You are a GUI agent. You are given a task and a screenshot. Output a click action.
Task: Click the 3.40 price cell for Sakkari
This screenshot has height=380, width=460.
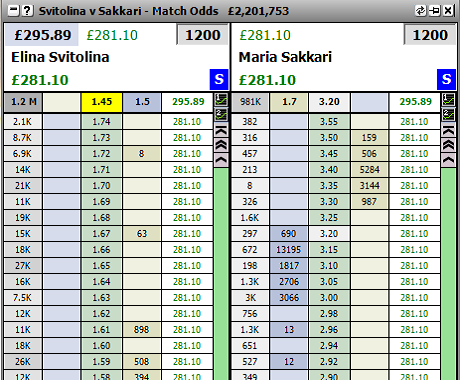coord(329,170)
